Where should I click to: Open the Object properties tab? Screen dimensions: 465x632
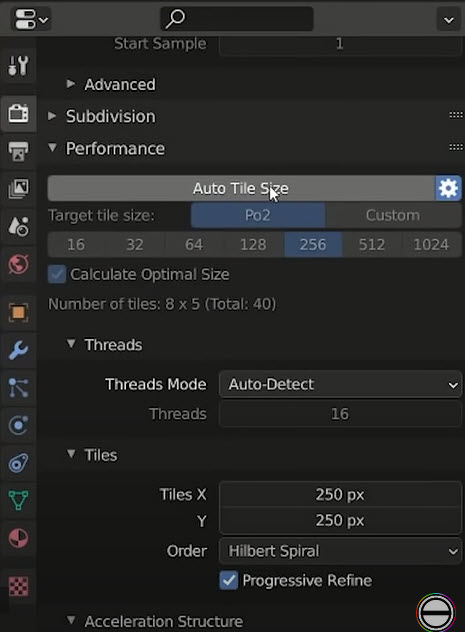pyautogui.click(x=18, y=312)
